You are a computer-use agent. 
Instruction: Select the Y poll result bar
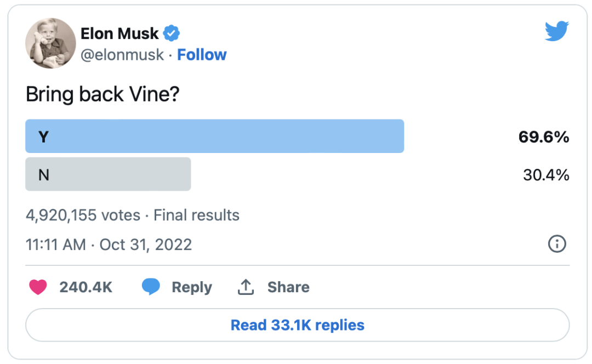click(214, 136)
